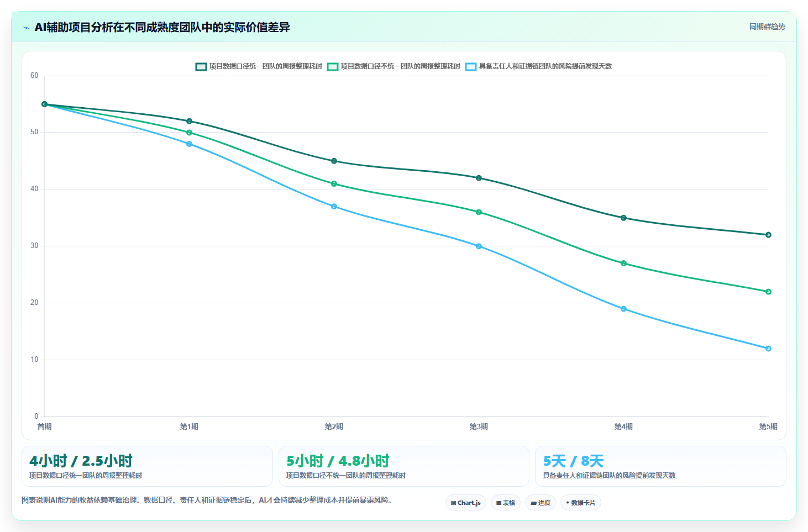Click dark green data point 52 at 第1期
Screen dimensions: 808x532
coord(190,121)
